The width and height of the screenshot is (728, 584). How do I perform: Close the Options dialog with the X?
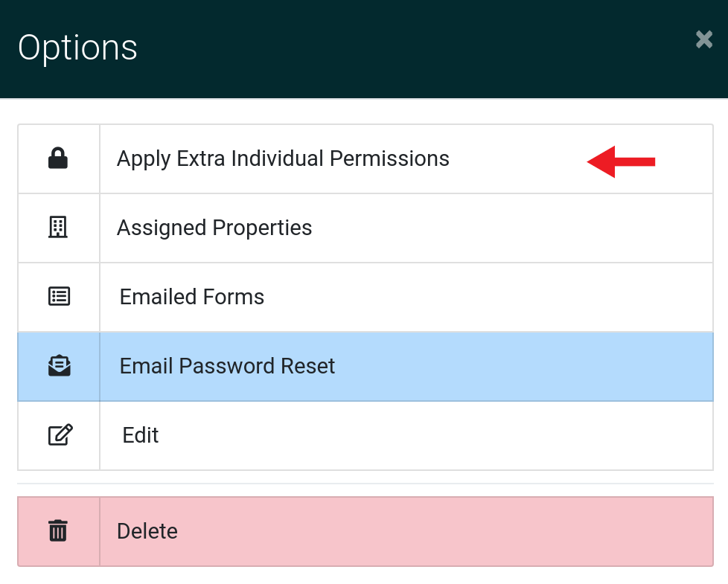704,39
